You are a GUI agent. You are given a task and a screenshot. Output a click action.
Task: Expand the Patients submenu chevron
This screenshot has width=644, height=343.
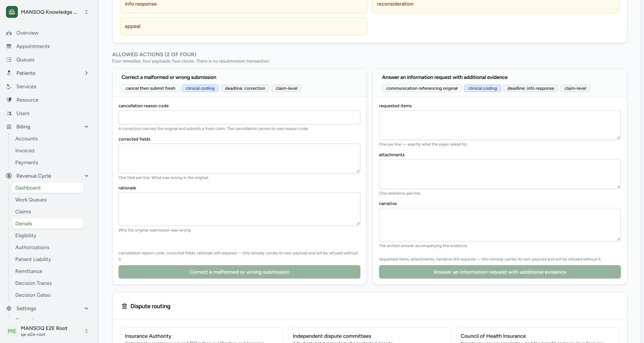click(x=86, y=73)
